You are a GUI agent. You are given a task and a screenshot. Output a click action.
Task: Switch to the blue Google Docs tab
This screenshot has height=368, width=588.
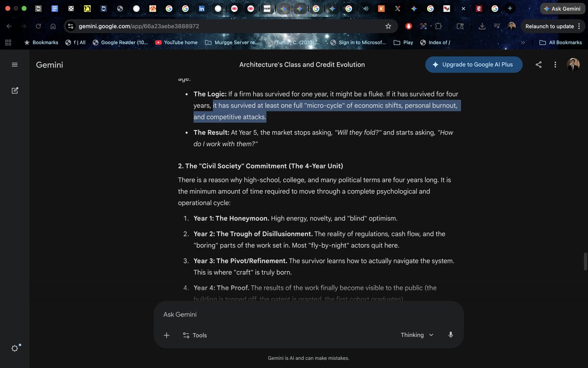[x=54, y=8]
